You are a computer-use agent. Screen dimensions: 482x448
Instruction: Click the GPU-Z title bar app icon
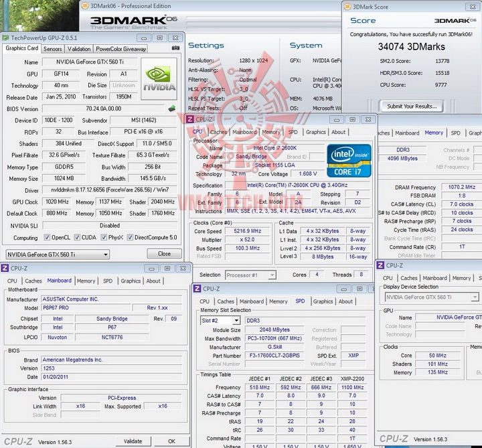[6, 38]
